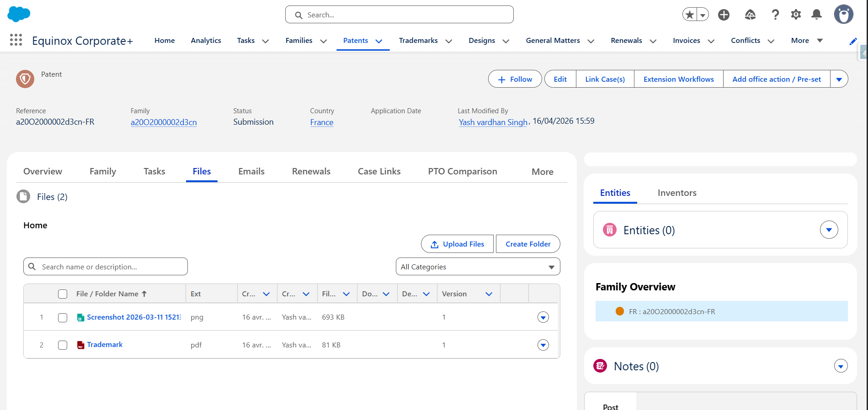Switch to the Emails tab
Screen dimensions: 868x410
[251, 172]
